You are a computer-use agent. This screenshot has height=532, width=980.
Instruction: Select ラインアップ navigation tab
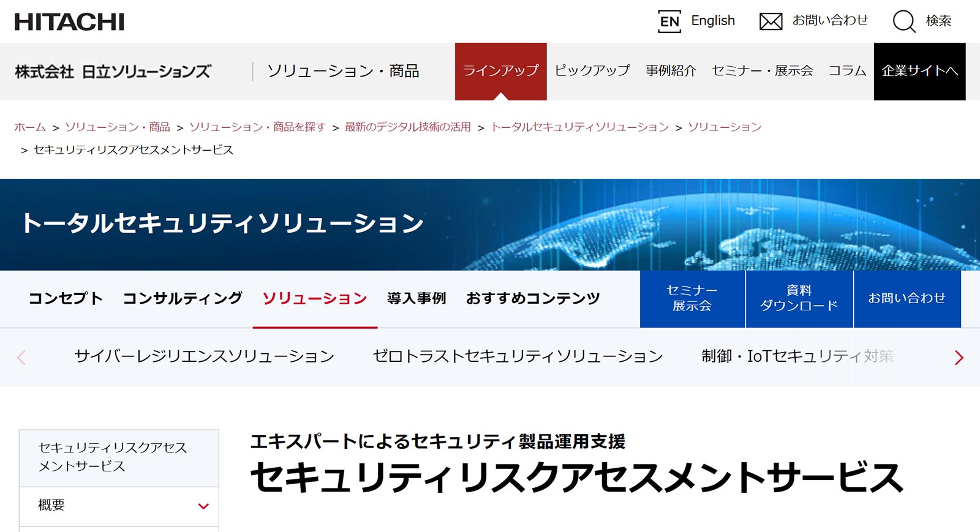[x=501, y=71]
